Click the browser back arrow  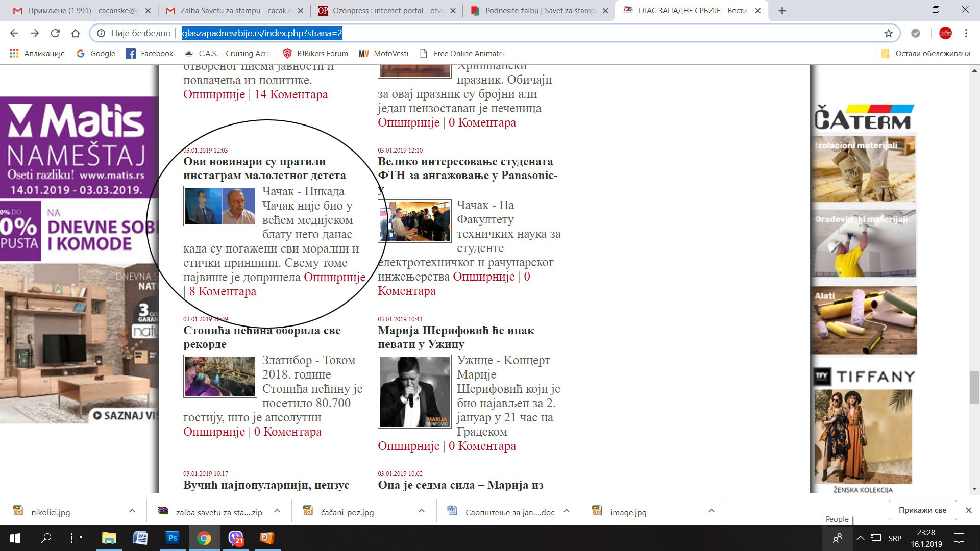point(14,33)
